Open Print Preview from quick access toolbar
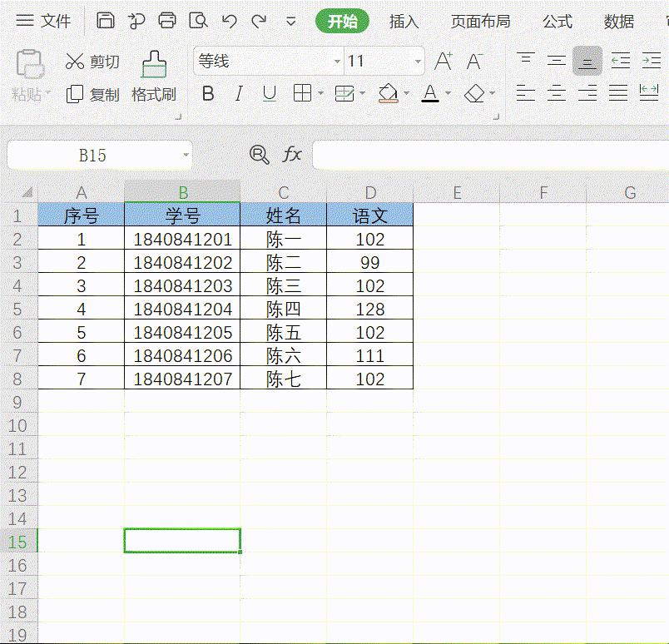The height and width of the screenshot is (644, 669). [x=198, y=21]
